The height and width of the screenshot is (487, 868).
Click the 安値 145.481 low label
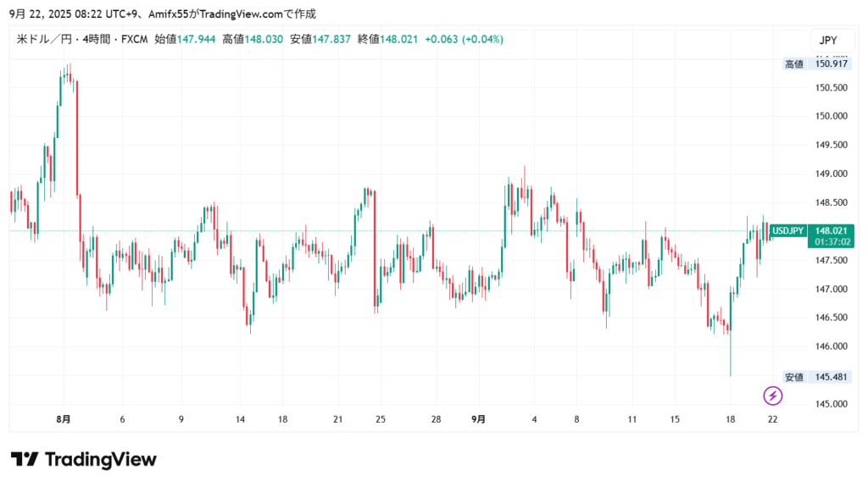click(x=817, y=377)
